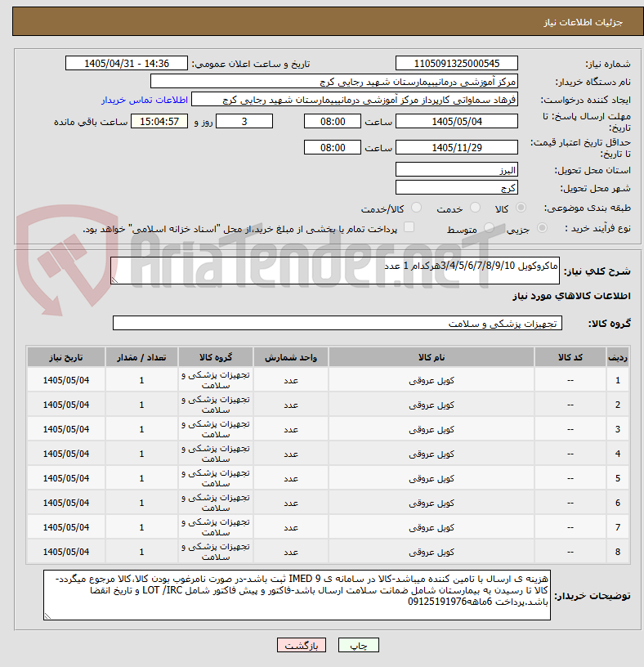Click the گروه کالا table column header
The height and width of the screenshot is (667, 644).
coord(216,357)
